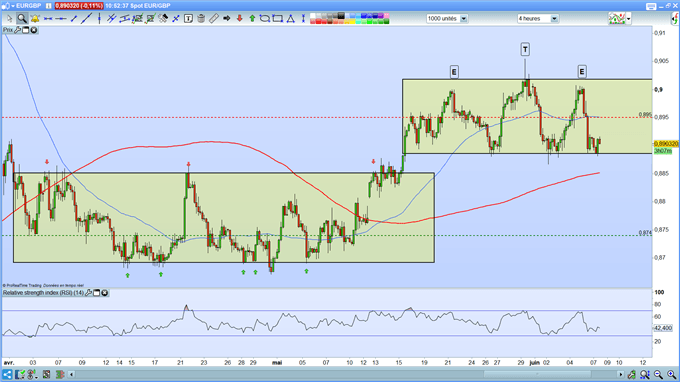Click the Relative strength index (RSI) label
Viewport: 680px width, 382px height.
[43, 293]
